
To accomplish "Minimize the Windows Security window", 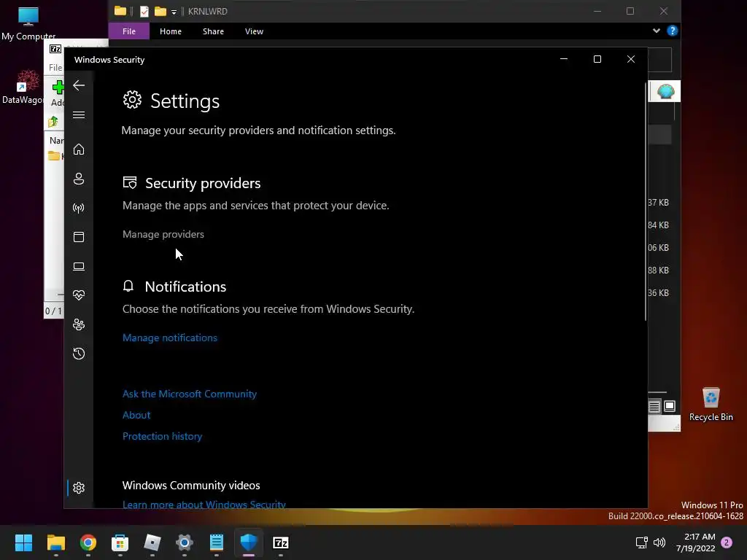I will pyautogui.click(x=564, y=59).
